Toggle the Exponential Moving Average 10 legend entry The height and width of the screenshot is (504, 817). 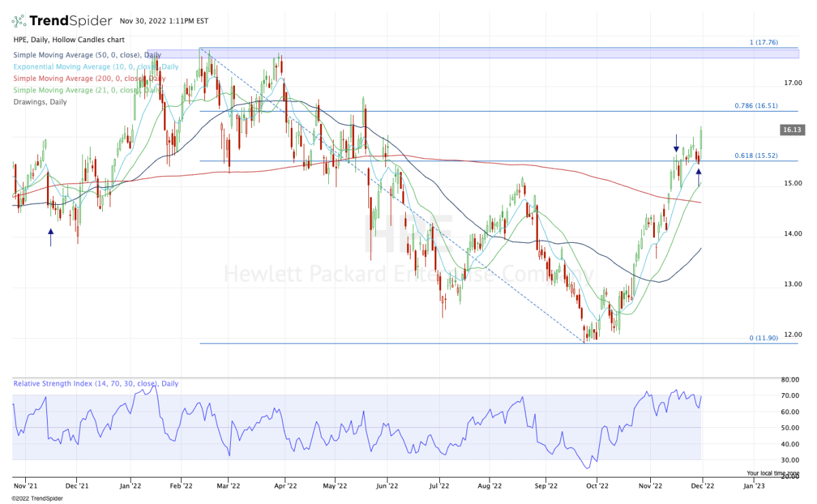[x=95, y=67]
